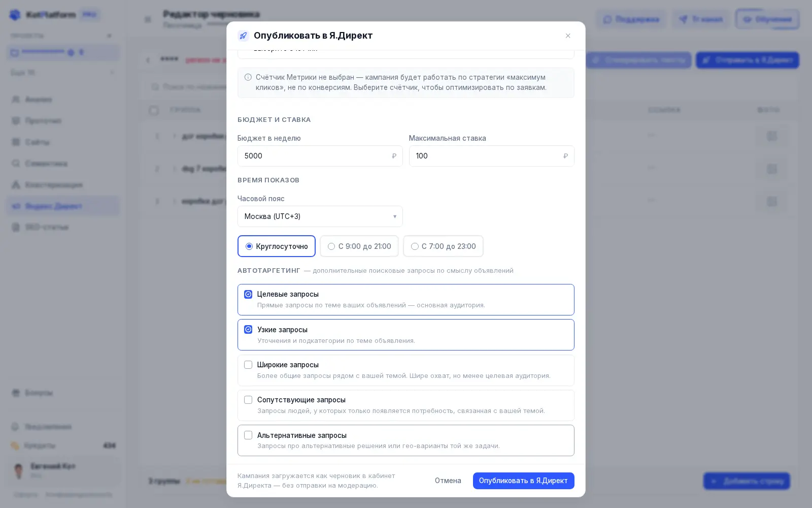Click the ВРЕМЯ ПОКАЗОВ section heading

(x=268, y=180)
